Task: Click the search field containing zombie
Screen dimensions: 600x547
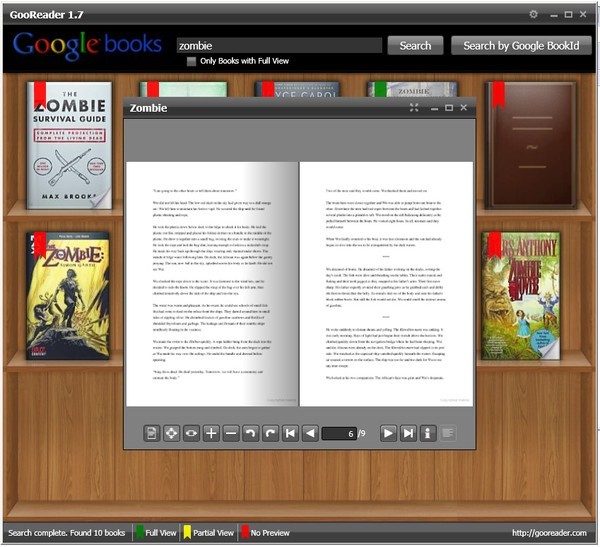Action: pyautogui.click(x=279, y=46)
